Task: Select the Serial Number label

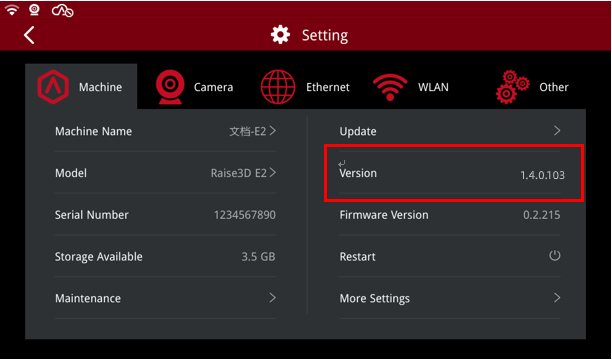Action: [92, 215]
